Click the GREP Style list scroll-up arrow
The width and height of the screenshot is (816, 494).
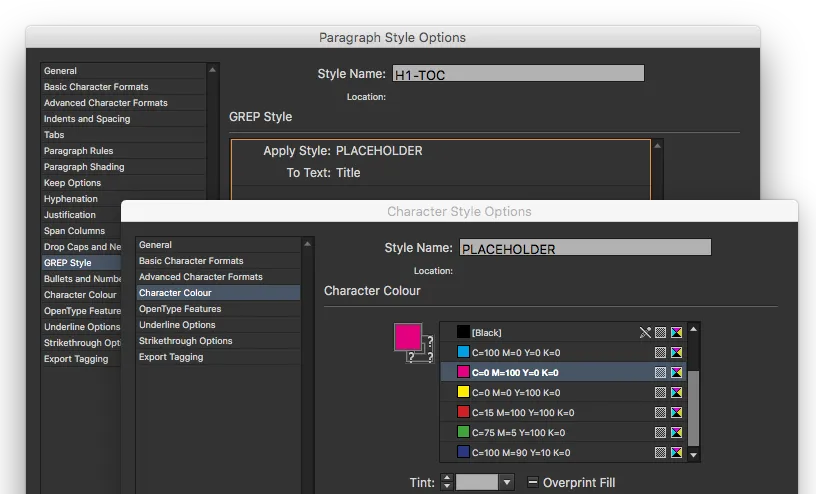pyautogui.click(x=657, y=146)
